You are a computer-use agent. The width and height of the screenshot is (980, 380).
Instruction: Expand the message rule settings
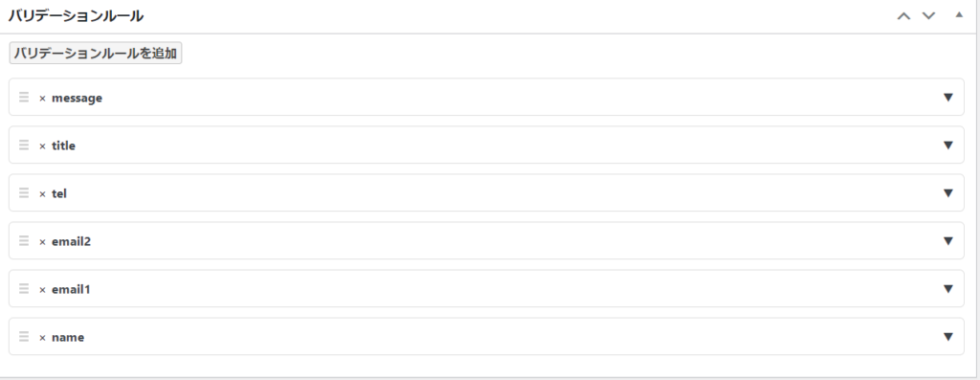coord(948,98)
